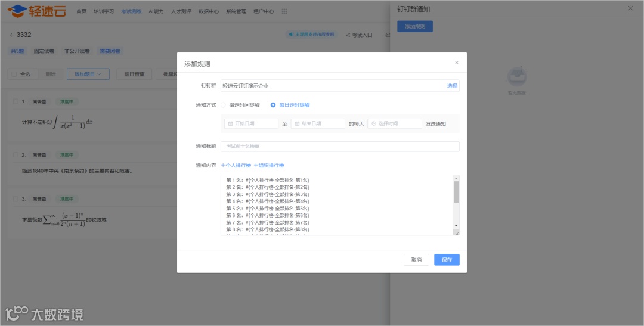Click question 2 text about 南京条约
Image resolution: width=644 pixels, height=326 pixels.
tap(77, 171)
